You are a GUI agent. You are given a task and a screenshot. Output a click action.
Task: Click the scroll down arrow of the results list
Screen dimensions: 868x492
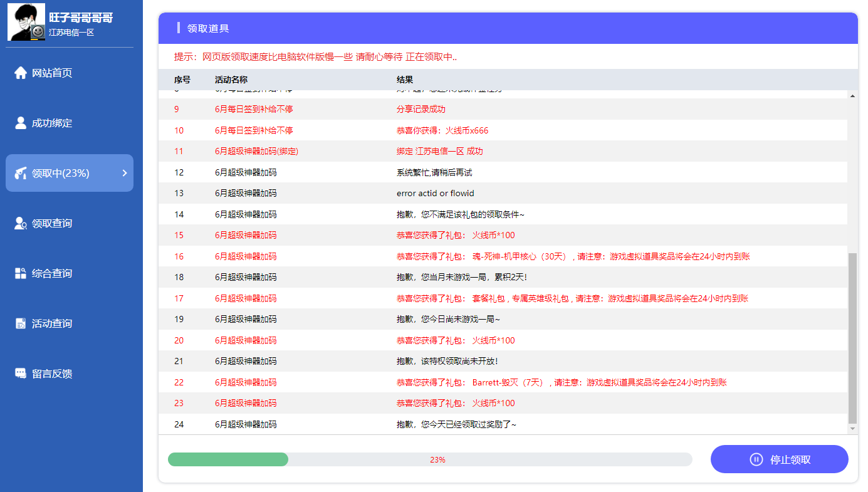pos(852,428)
